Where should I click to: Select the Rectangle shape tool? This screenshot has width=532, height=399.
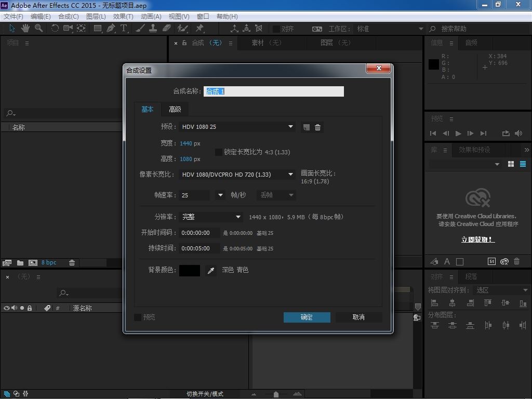pyautogui.click(x=98, y=29)
